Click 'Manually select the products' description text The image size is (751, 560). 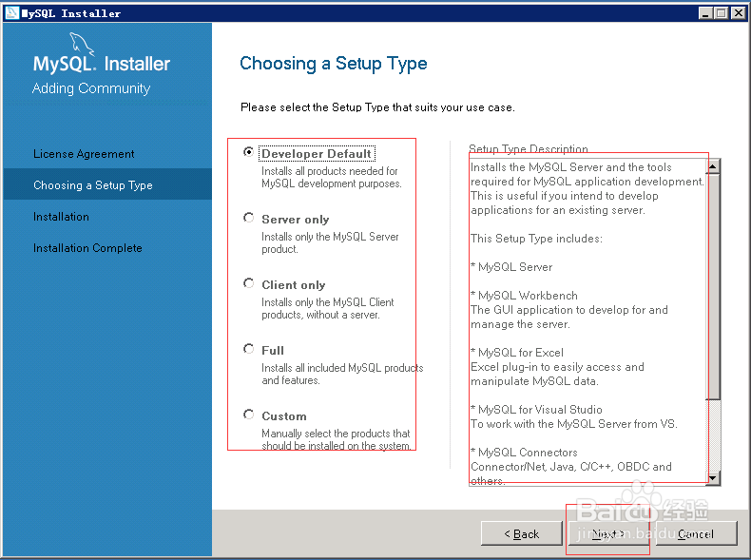click(x=336, y=439)
